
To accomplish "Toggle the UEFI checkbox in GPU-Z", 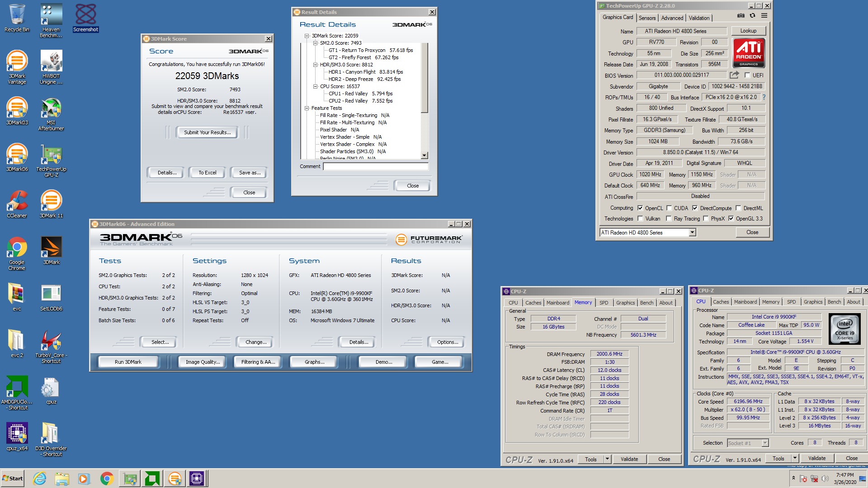I will coord(747,75).
